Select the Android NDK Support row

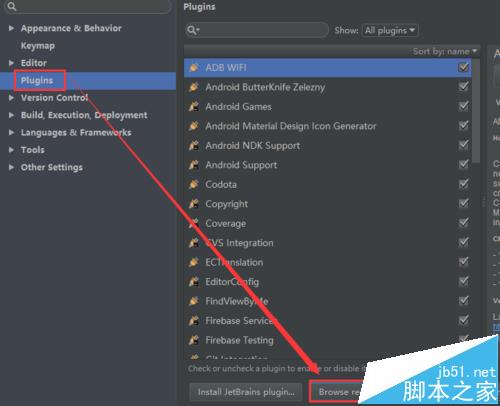[328, 146]
